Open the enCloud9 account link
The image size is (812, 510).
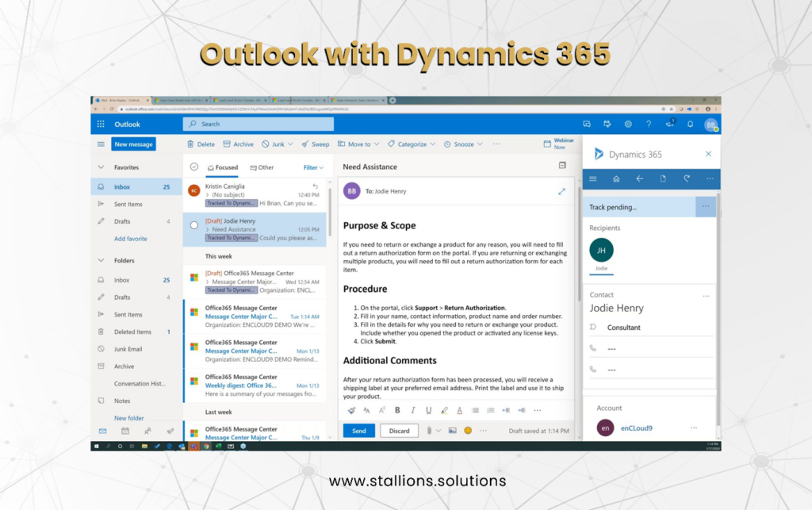click(637, 428)
